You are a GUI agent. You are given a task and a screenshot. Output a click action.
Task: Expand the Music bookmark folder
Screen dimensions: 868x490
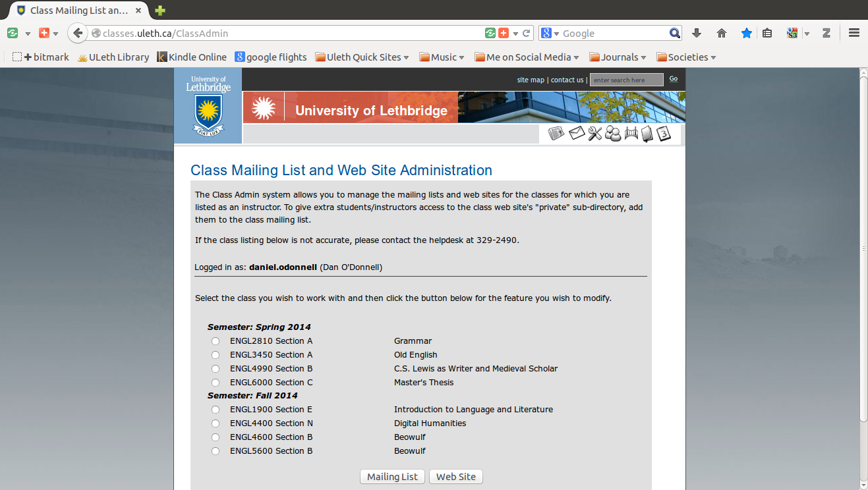point(442,57)
